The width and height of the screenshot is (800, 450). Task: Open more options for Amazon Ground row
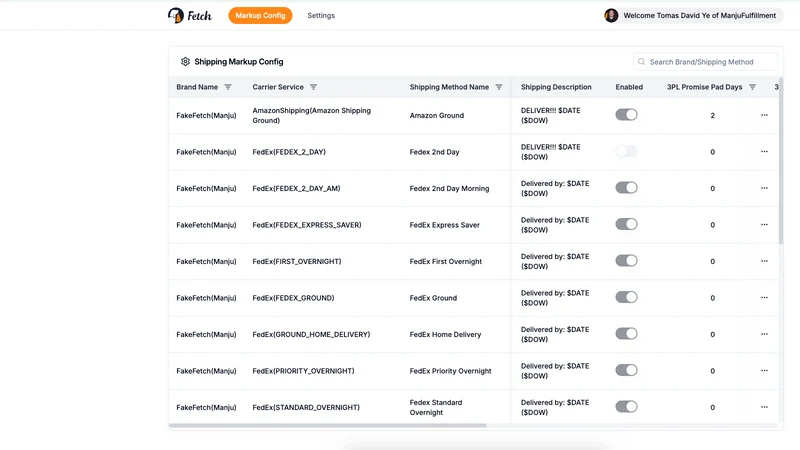[x=764, y=115]
